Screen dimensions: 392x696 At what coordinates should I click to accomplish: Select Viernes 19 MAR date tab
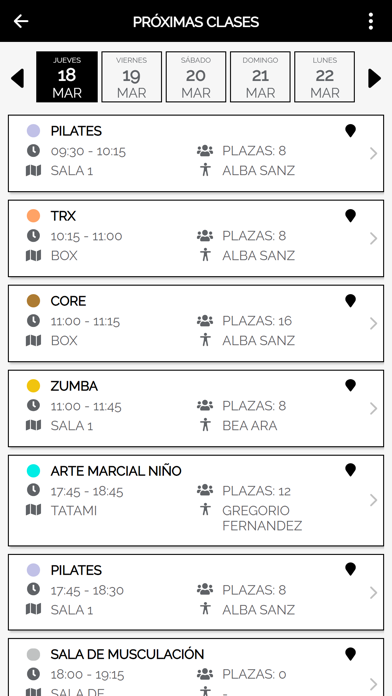(x=131, y=77)
